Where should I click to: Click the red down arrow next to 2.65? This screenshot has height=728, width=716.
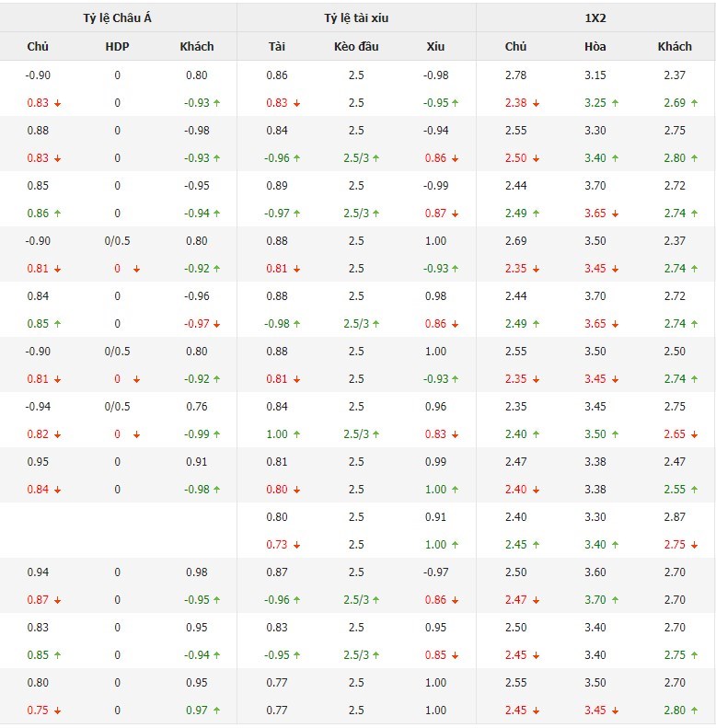(694, 434)
